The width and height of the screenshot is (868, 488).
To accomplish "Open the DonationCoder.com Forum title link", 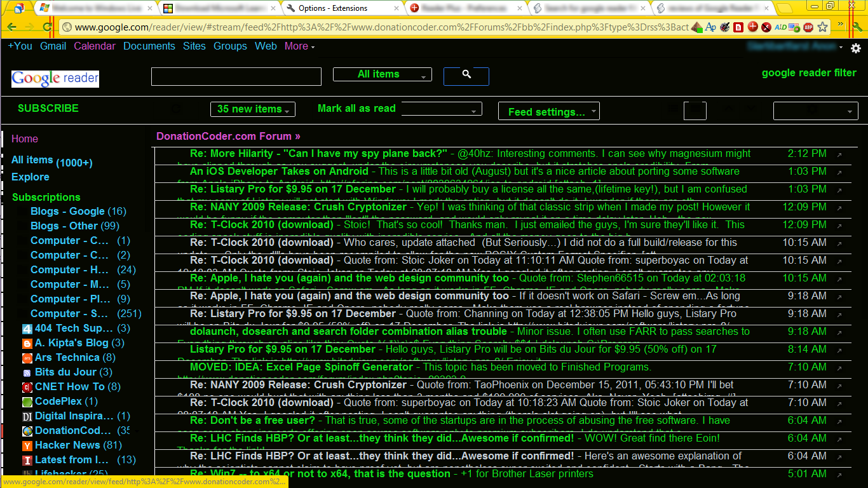I will tap(228, 136).
